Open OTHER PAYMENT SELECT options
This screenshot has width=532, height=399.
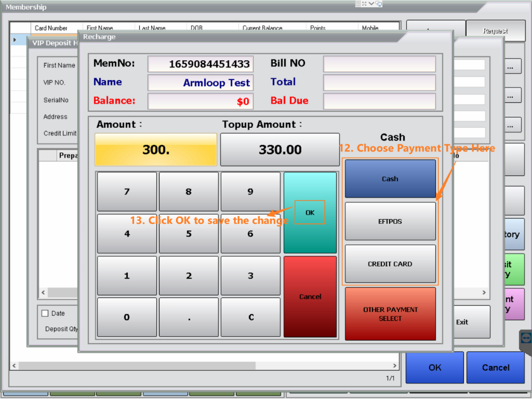pyautogui.click(x=390, y=314)
